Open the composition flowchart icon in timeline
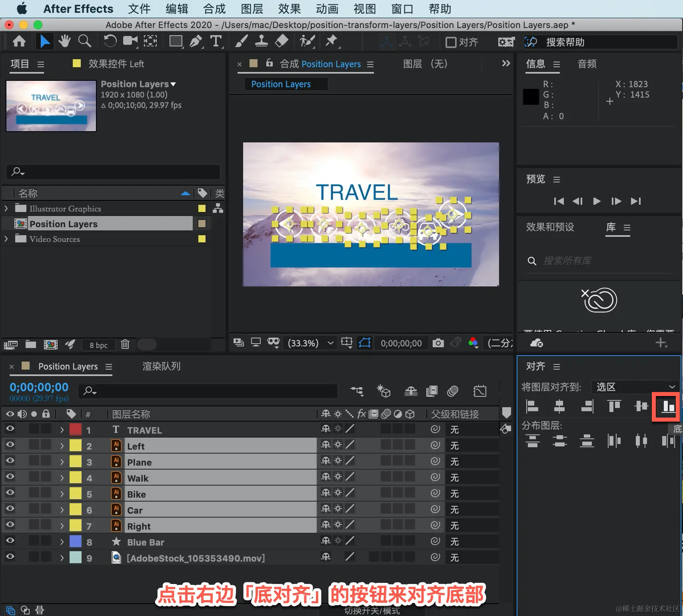683x616 pixels. [357, 391]
